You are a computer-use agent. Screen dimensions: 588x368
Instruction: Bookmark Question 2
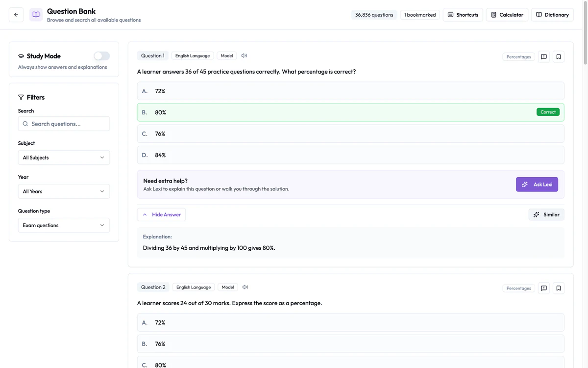tap(559, 288)
